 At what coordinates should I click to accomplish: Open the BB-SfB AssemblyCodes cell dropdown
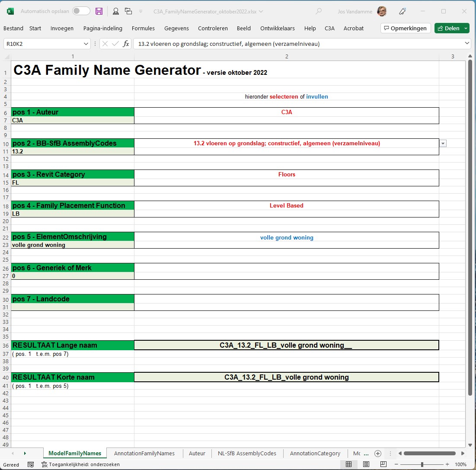coord(443,144)
